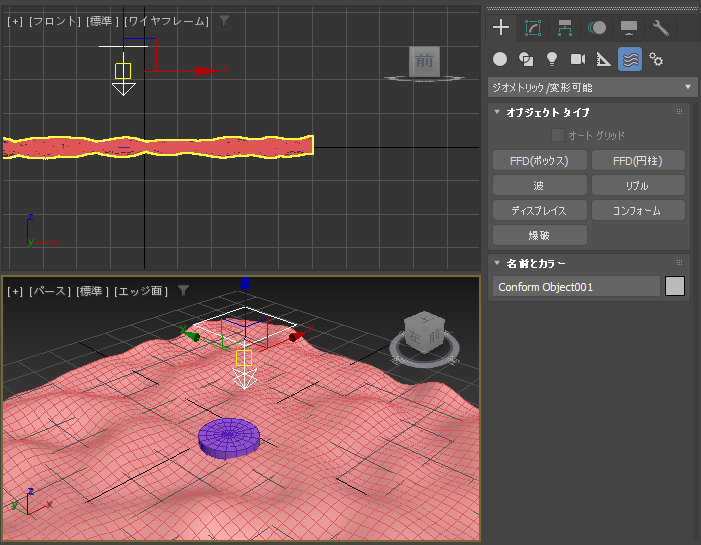Viewport: 701px width, 545px height.
Task: Click the perspective ViewCube 前 face
Action: point(435,336)
